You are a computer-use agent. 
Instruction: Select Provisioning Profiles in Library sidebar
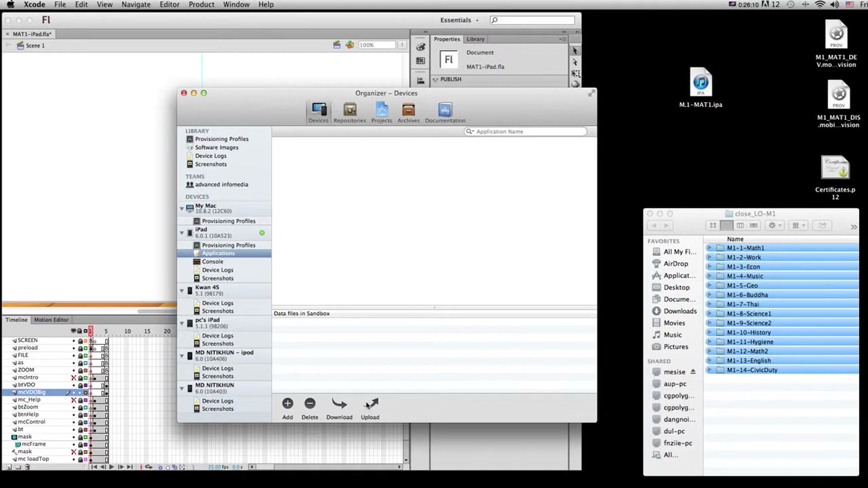click(222, 139)
